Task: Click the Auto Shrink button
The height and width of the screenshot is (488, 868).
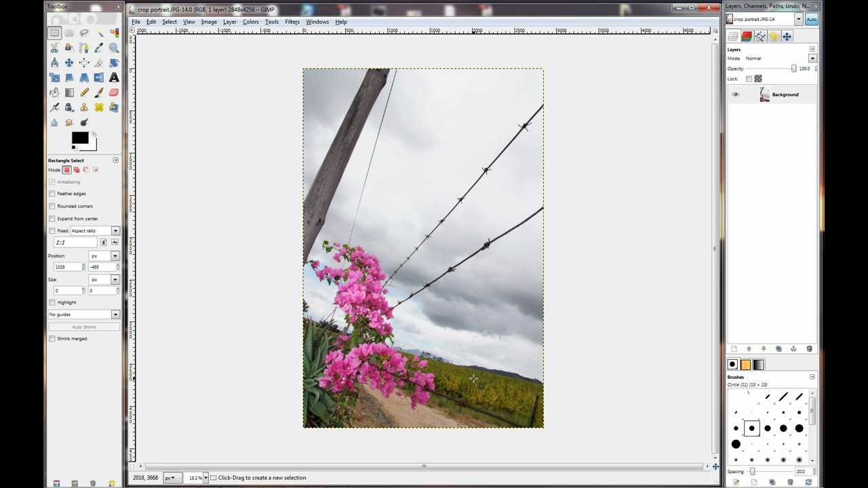Action: [84, 327]
